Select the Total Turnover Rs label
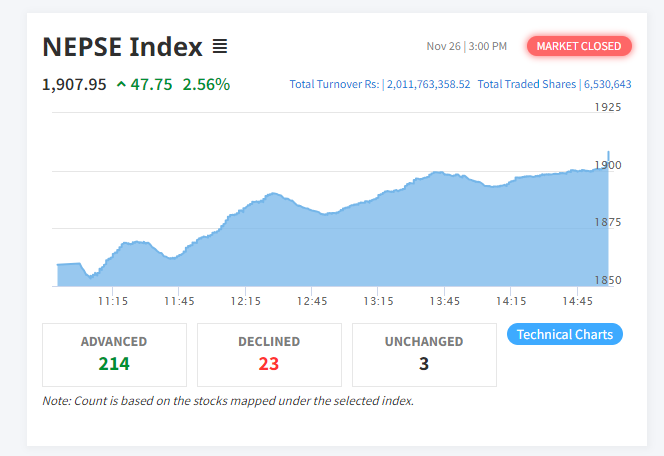Screen dimensions: 664x456 tap(334, 85)
